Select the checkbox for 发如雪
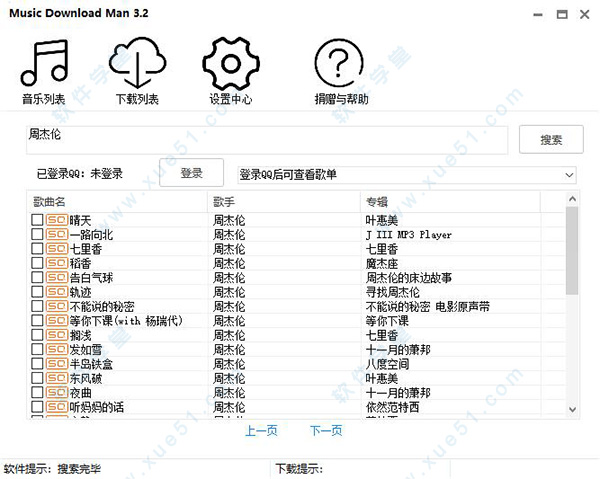Screen dimensions: 600x479 [x=37, y=349]
